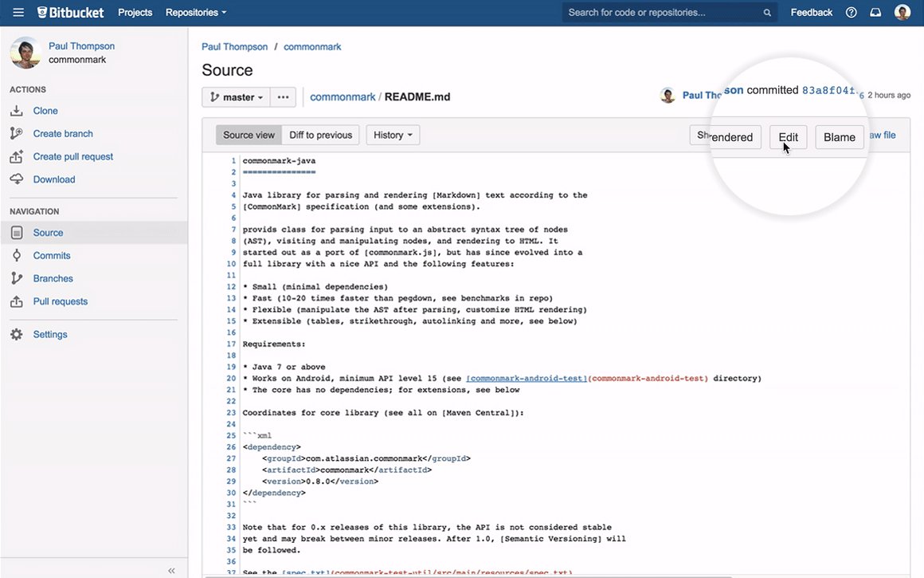
Task: Click the Commits navigation icon
Action: point(17,255)
